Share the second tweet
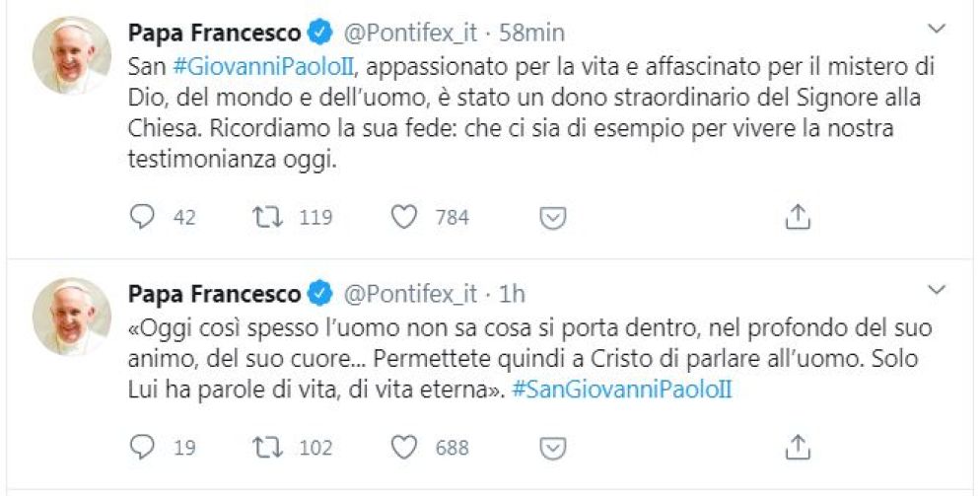Screen dimensions: 980x496 [x=798, y=448]
